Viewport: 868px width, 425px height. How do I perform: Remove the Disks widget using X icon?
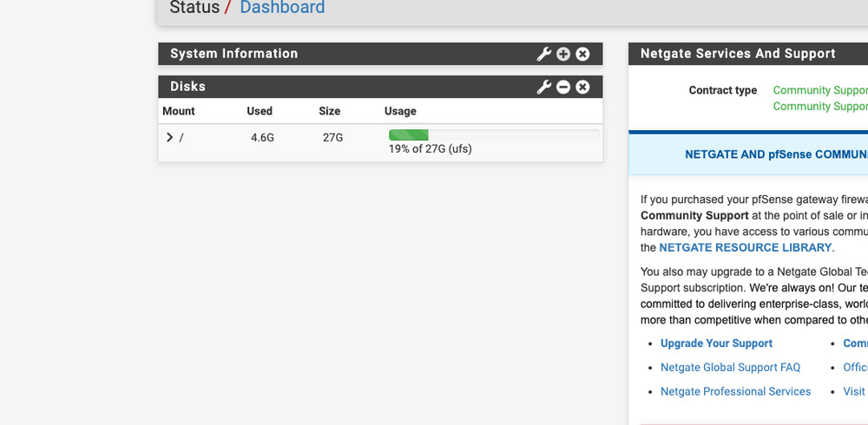point(582,87)
